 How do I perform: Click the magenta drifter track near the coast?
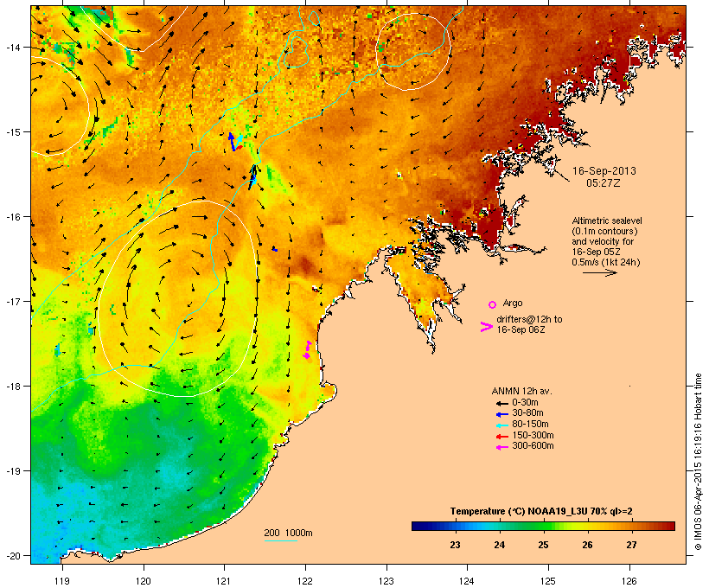coord(308,350)
